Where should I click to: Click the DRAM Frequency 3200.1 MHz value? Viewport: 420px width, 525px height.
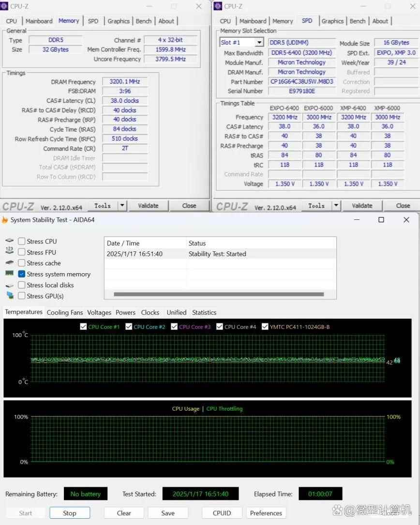click(125, 81)
